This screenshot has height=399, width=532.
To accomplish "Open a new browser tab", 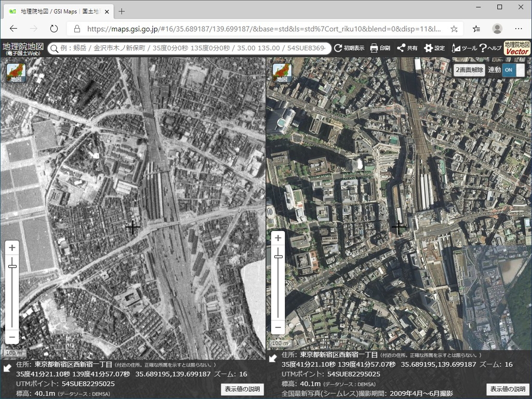I will 122,11.
